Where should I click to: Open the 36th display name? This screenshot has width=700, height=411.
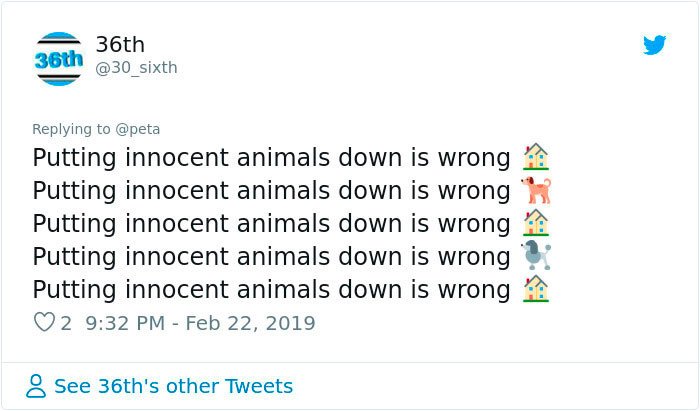click(120, 45)
